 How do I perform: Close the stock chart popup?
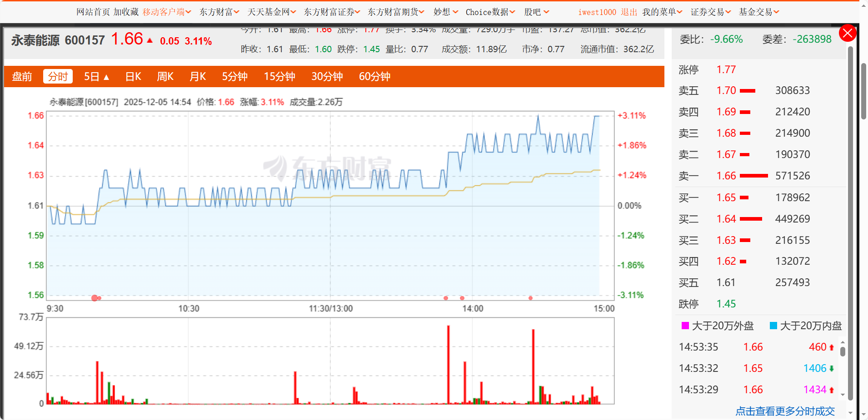pos(848,33)
